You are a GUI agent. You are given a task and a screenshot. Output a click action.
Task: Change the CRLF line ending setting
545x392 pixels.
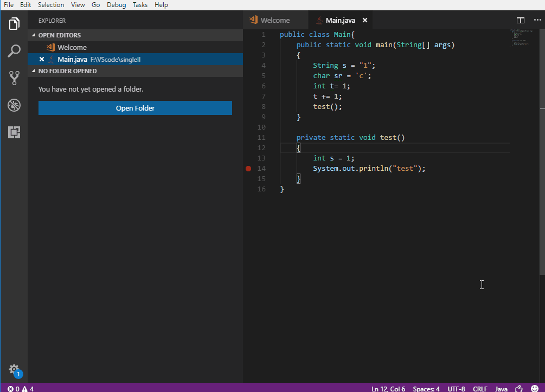(480, 388)
